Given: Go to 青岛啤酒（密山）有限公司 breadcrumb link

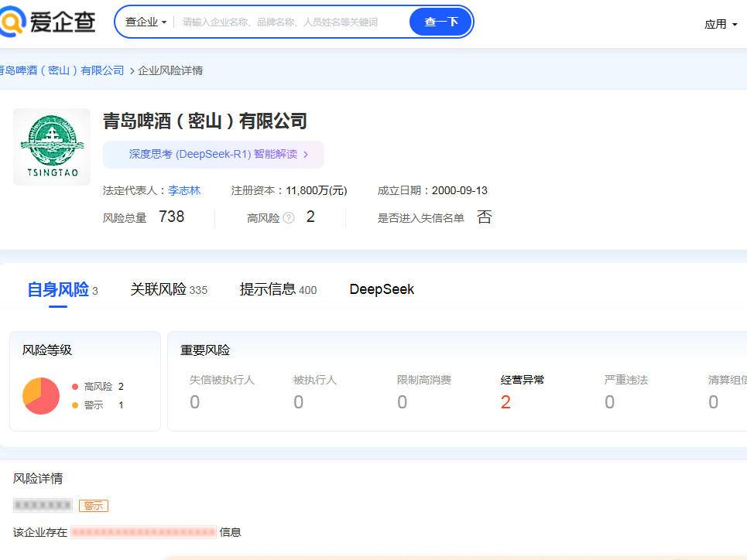Looking at the screenshot, I should [62, 70].
